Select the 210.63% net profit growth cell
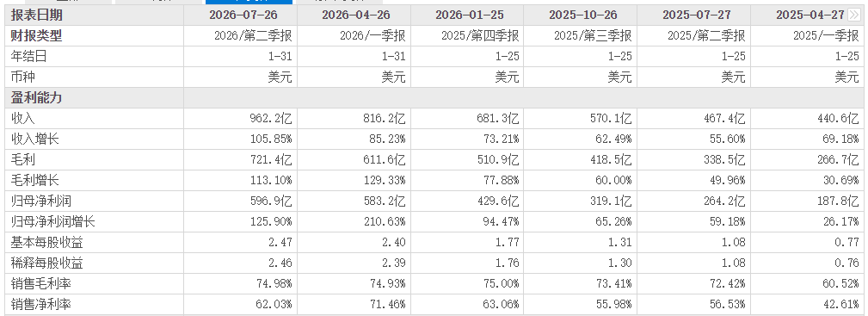868x316 pixels. click(385, 222)
